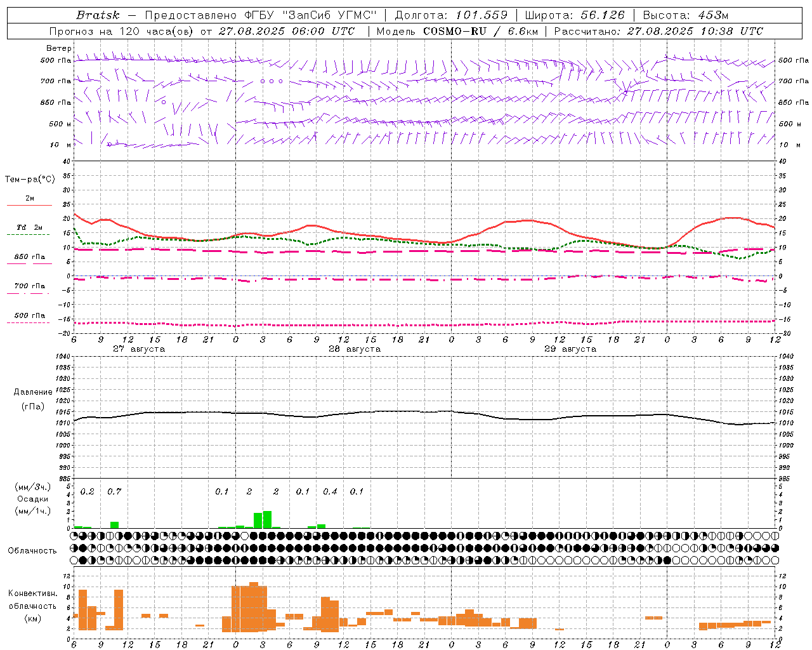Click the "Давление" pressure panel label

[x=33, y=392]
